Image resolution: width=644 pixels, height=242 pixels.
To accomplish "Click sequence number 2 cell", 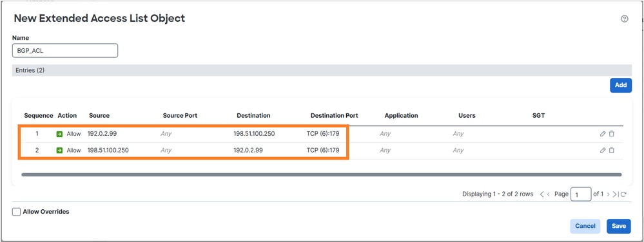I will click(37, 151).
